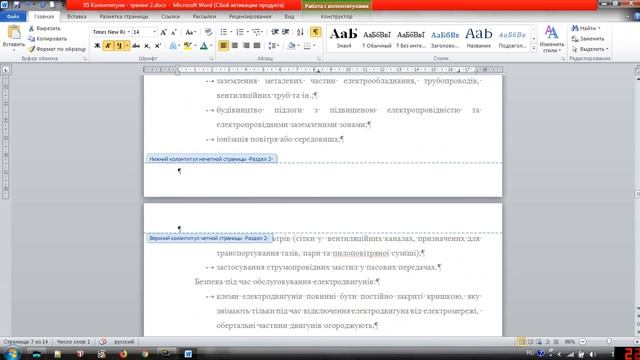Apply the Обычный normal style

(377, 39)
